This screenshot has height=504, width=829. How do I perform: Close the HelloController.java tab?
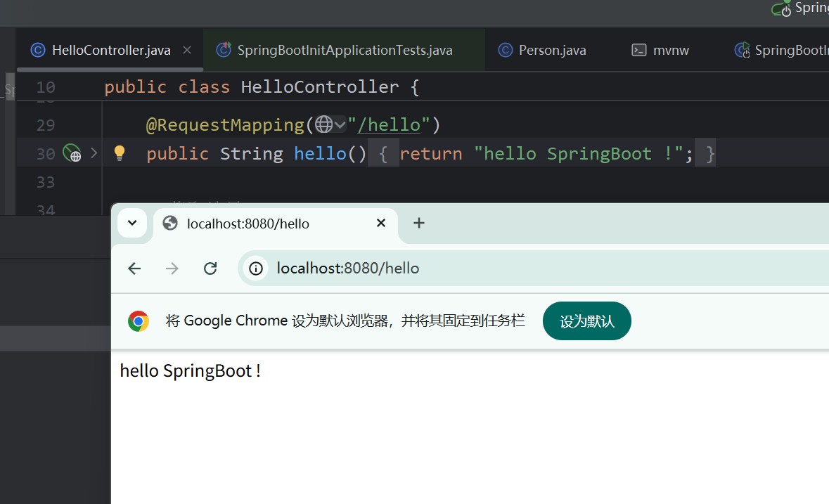(x=186, y=50)
